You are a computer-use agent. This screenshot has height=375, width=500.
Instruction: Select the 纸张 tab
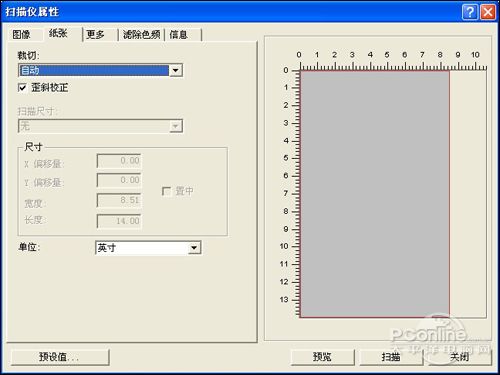pos(59,33)
